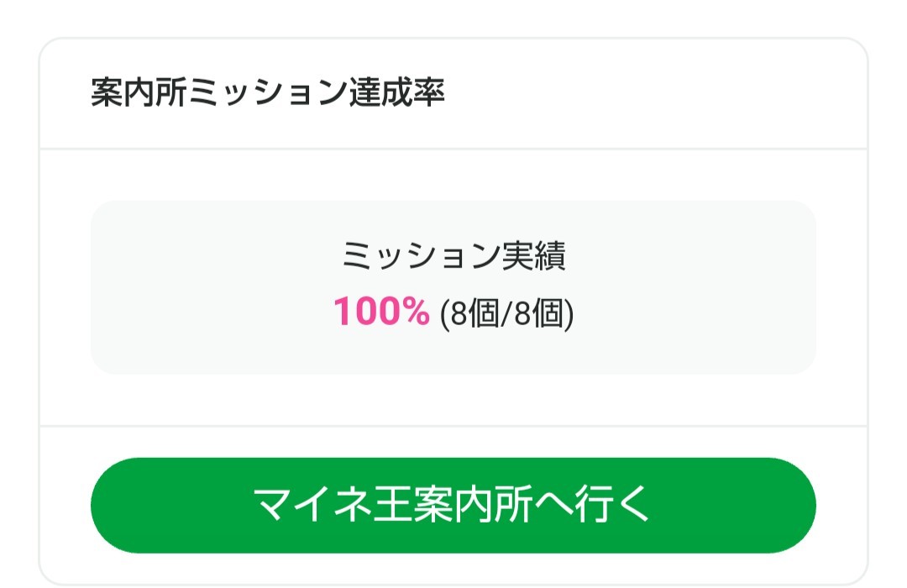Click the word 行く on the green button
This screenshot has height=588, width=907.
(x=616, y=506)
